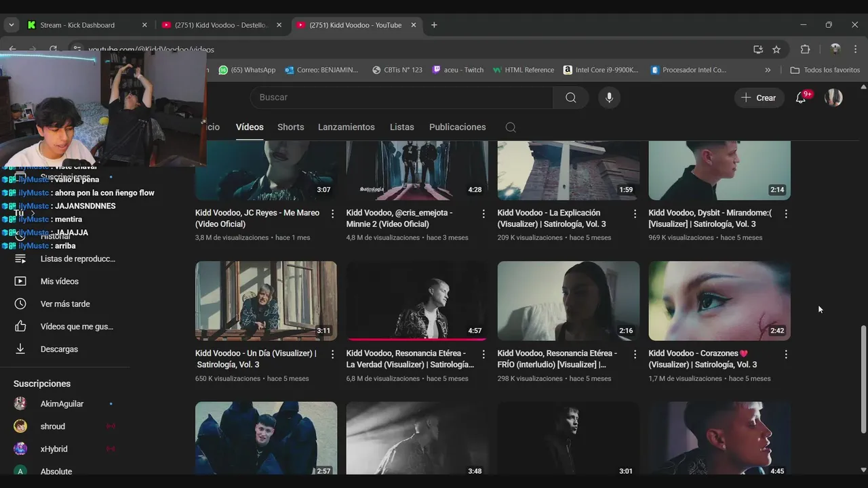This screenshot has height=488, width=868.
Task: Open options for La Explicación video
Action: point(635,213)
